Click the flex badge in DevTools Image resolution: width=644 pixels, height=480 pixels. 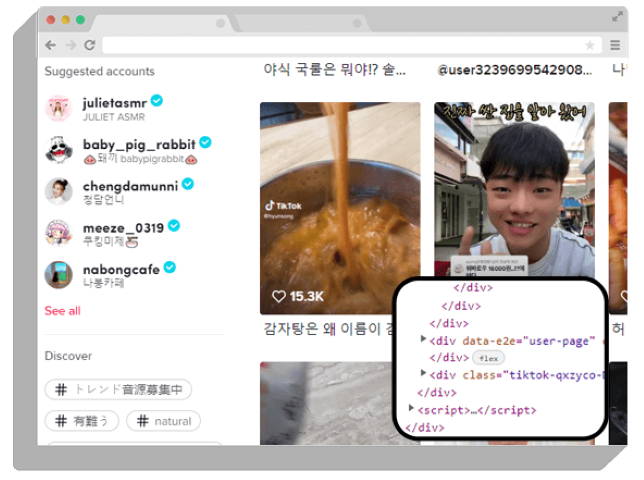tap(488, 358)
